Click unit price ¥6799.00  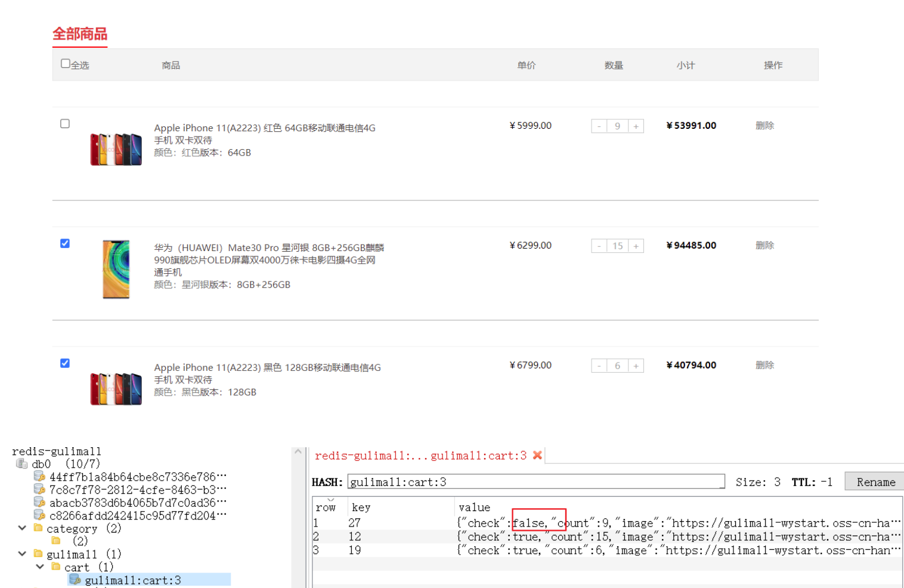point(531,365)
